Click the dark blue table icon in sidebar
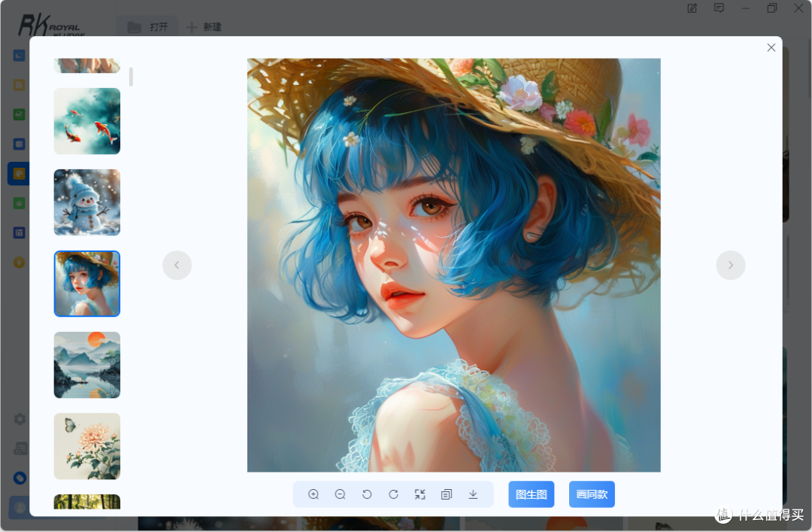This screenshot has width=812, height=532. [19, 233]
